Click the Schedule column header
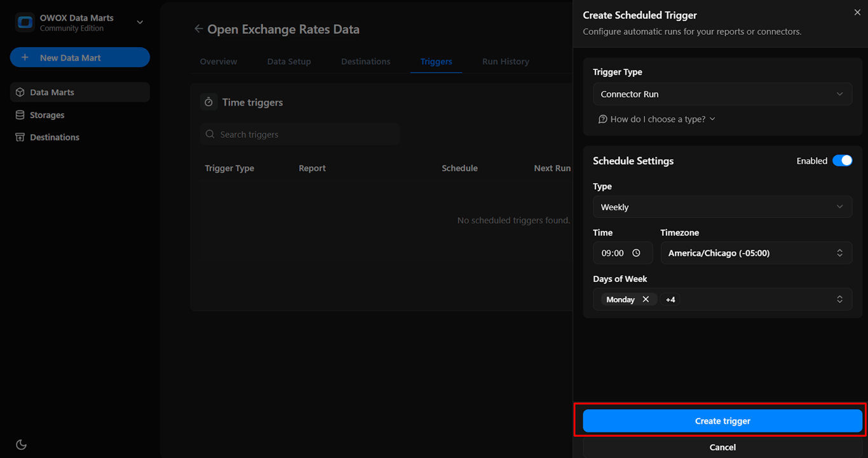Image resolution: width=868 pixels, height=458 pixels. [459, 168]
